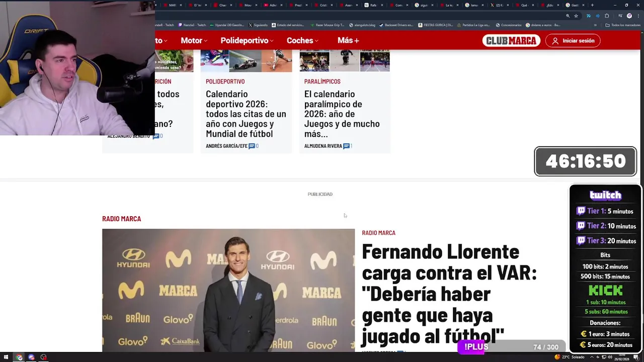Image resolution: width=644 pixels, height=362 pixels.
Task: Switch to the Cristi browser tab
Action: click(323, 6)
